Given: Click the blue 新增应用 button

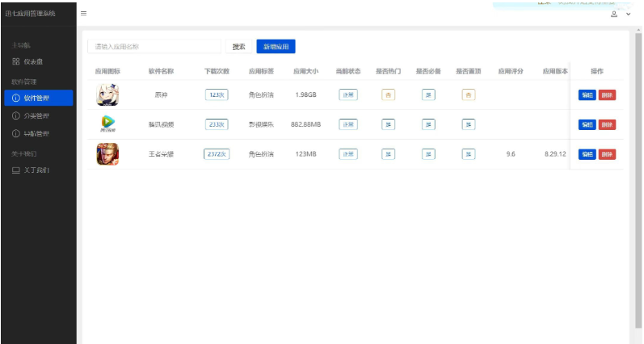Looking at the screenshot, I should click(x=276, y=47).
